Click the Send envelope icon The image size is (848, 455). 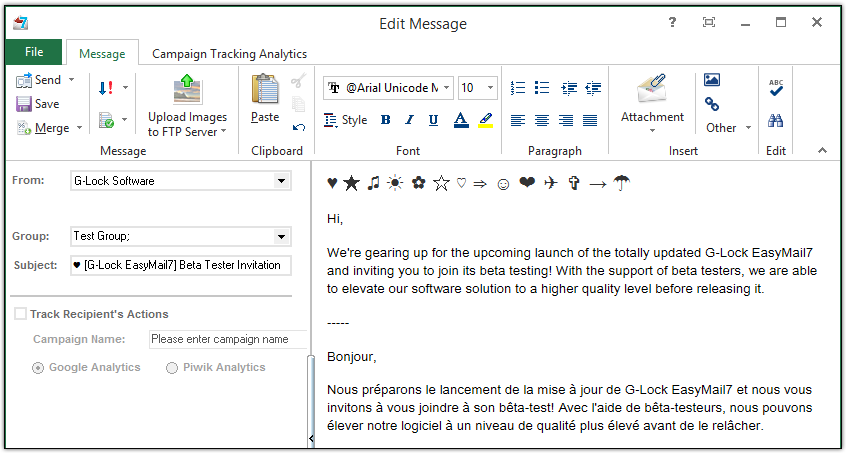[x=24, y=80]
